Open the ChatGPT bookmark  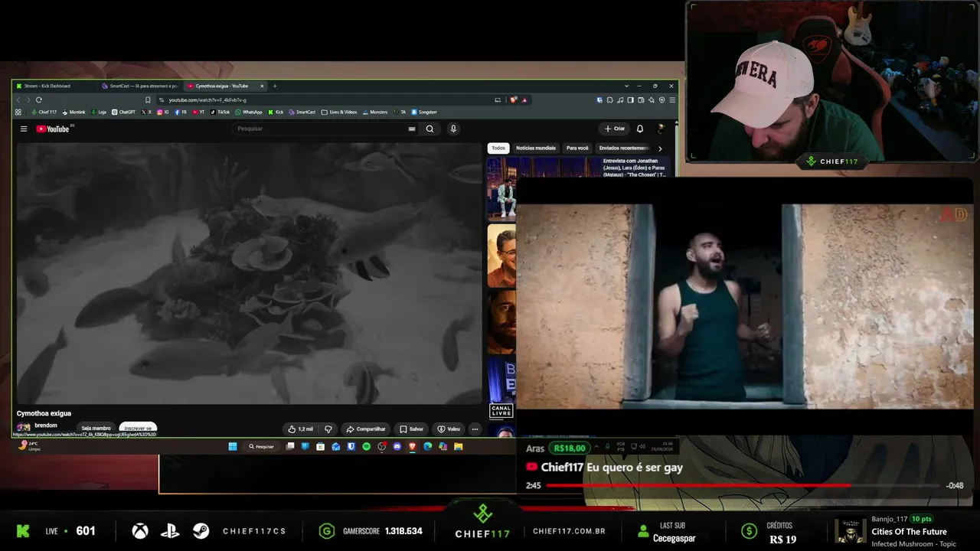point(123,112)
